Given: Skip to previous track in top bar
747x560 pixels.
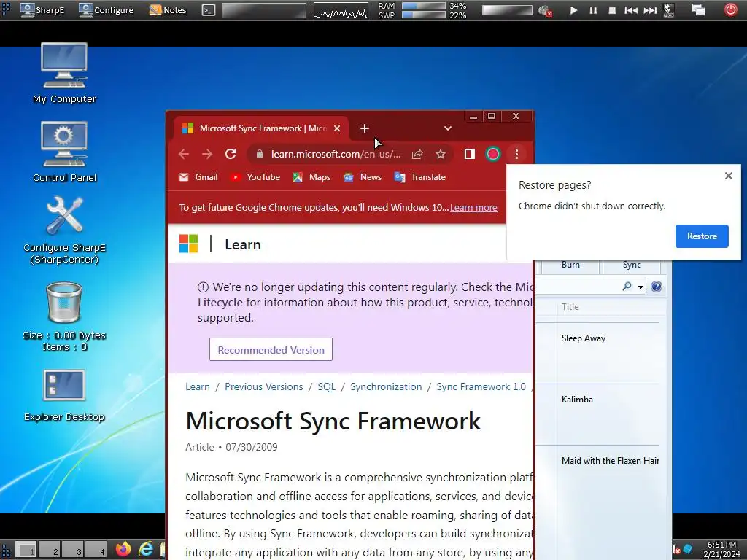Looking at the screenshot, I should [x=631, y=10].
